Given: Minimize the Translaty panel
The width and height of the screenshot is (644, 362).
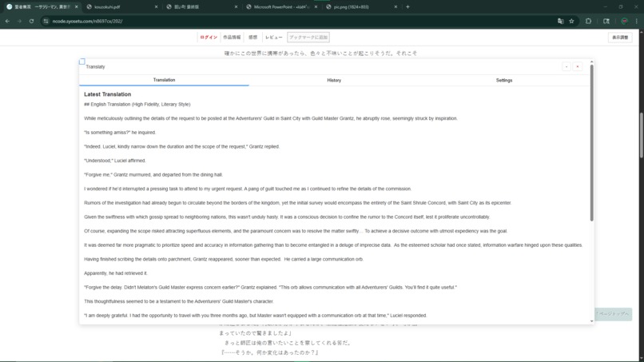Looking at the screenshot, I should click(566, 66).
